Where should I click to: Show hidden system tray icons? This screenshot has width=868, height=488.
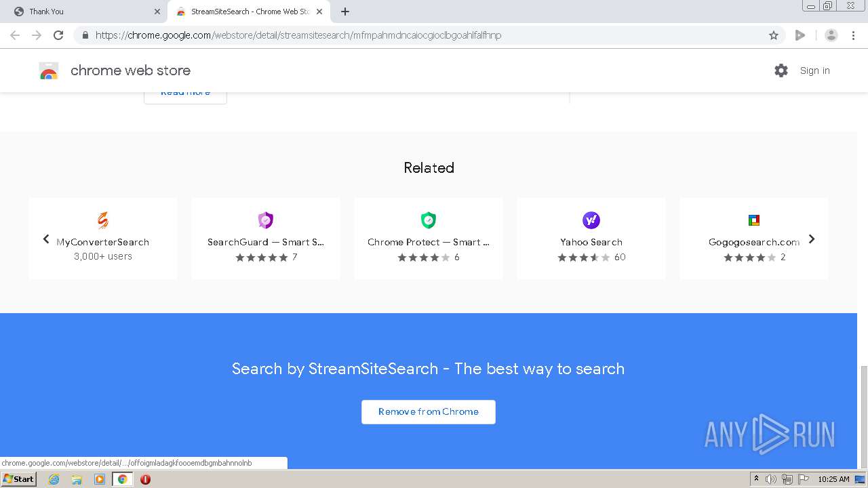[756, 479]
